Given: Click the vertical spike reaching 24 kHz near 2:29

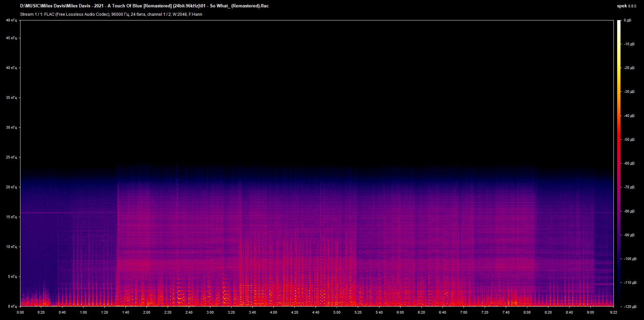Looking at the screenshot, I should pos(177,233).
